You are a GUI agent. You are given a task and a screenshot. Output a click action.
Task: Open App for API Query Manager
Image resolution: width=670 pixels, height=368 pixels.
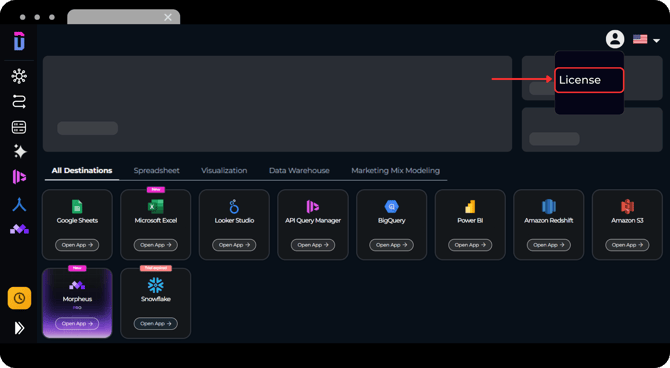pyautogui.click(x=313, y=245)
